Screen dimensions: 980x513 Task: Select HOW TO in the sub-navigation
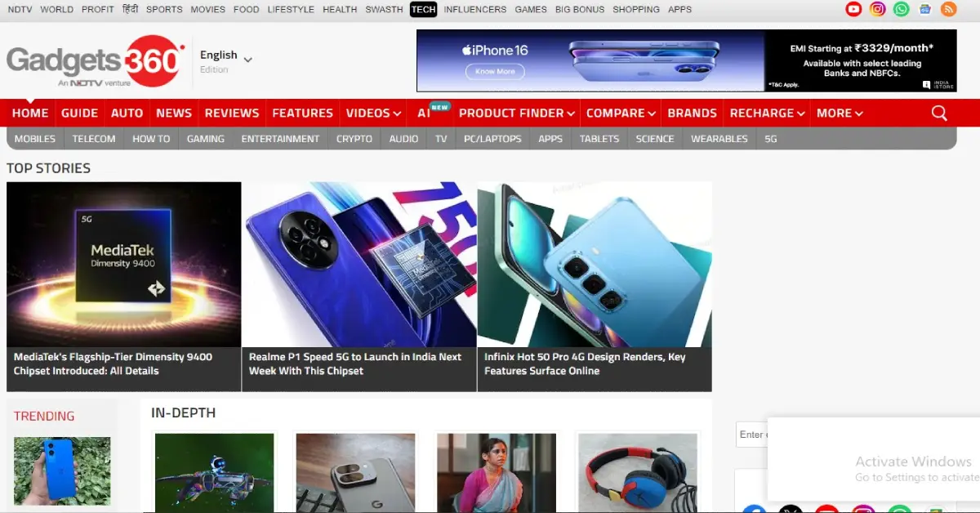tap(151, 139)
